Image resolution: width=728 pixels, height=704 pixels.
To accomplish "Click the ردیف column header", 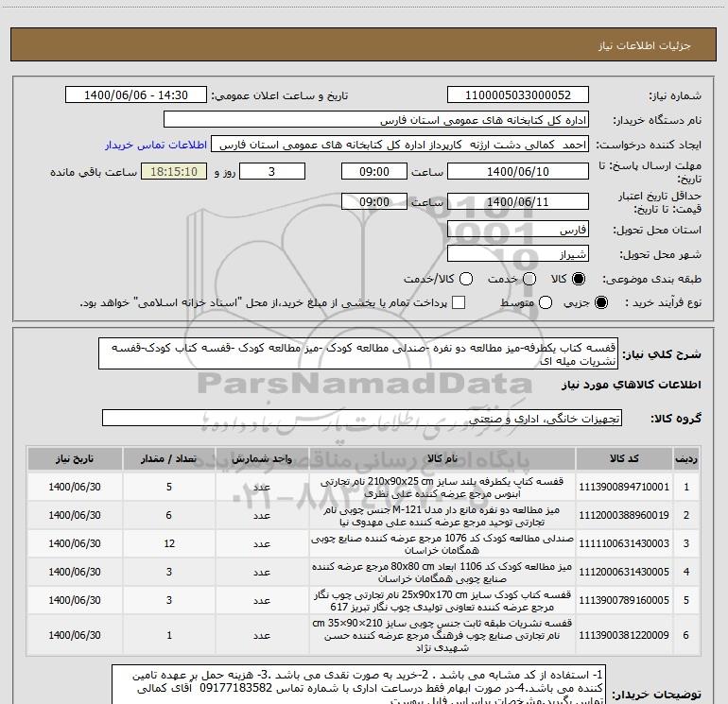I will click(x=685, y=458).
